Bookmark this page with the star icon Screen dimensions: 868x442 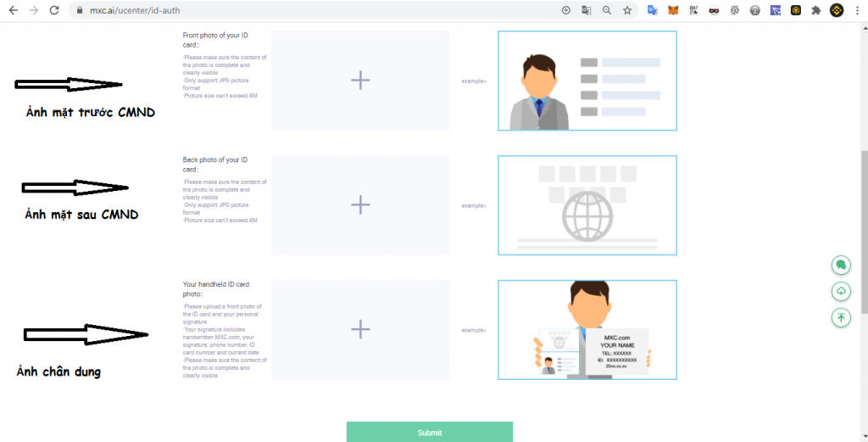point(627,10)
